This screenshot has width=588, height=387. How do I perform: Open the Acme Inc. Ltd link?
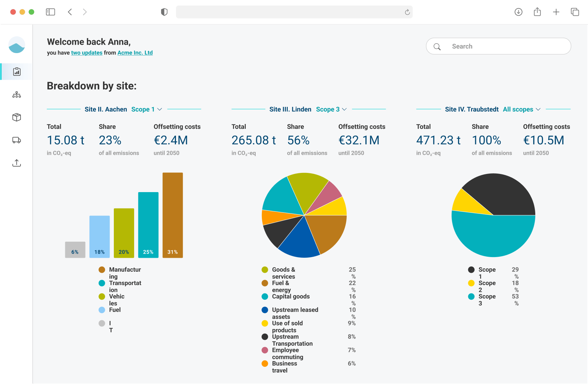click(x=135, y=53)
